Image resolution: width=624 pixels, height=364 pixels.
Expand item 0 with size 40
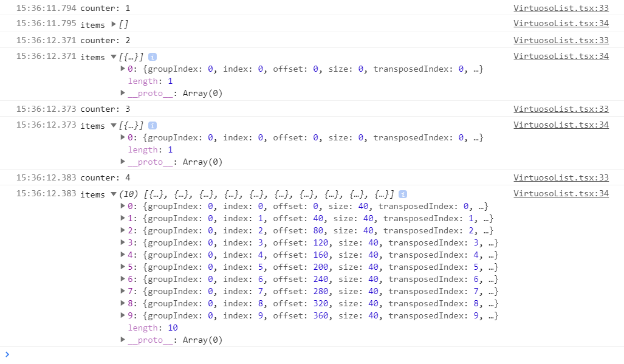[x=123, y=206]
